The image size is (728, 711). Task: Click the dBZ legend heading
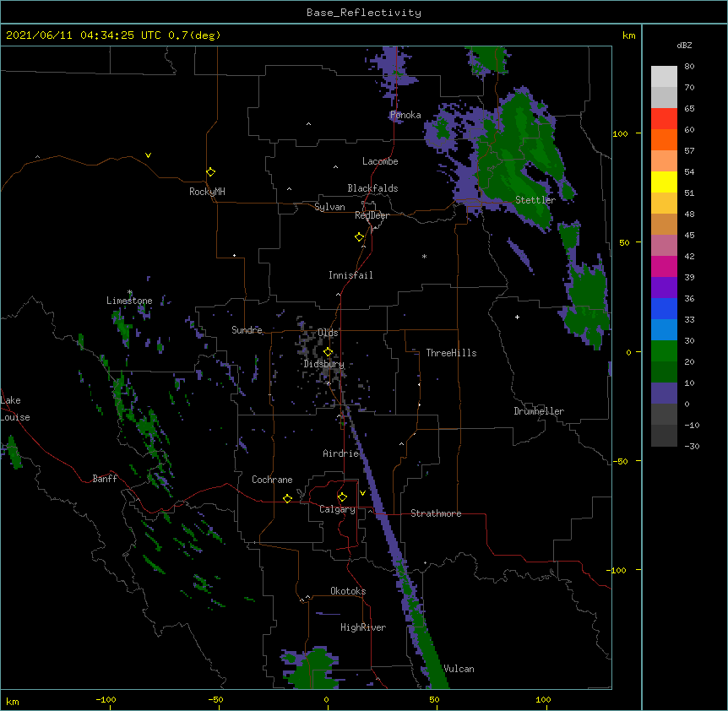(x=684, y=45)
